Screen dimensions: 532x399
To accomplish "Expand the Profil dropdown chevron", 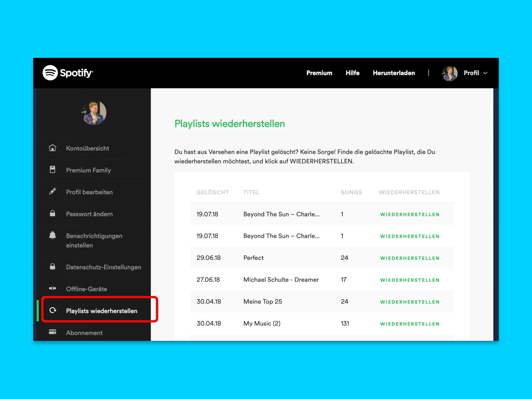I will coord(485,73).
